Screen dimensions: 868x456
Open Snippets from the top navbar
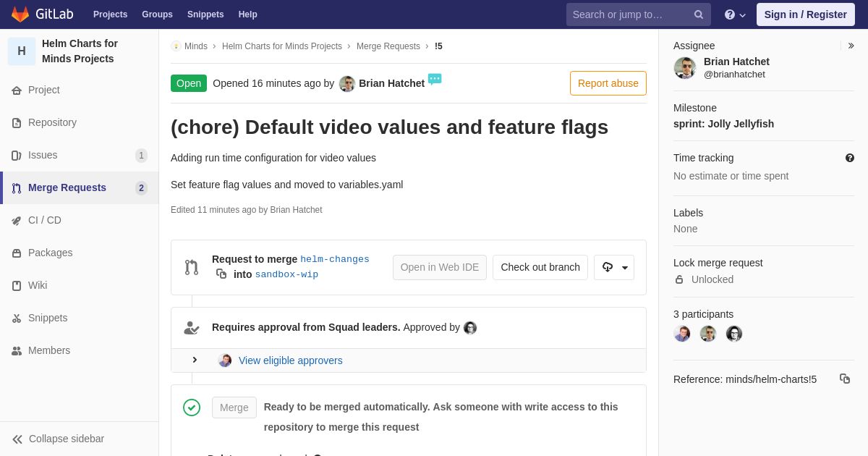point(205,14)
